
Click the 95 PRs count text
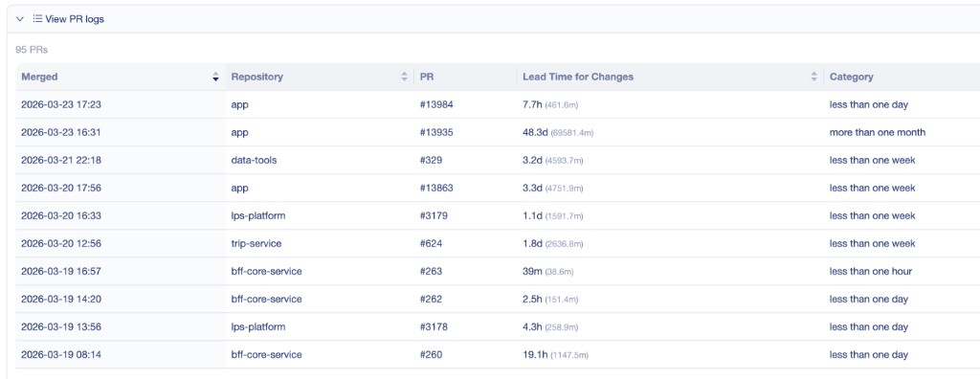tap(32, 49)
